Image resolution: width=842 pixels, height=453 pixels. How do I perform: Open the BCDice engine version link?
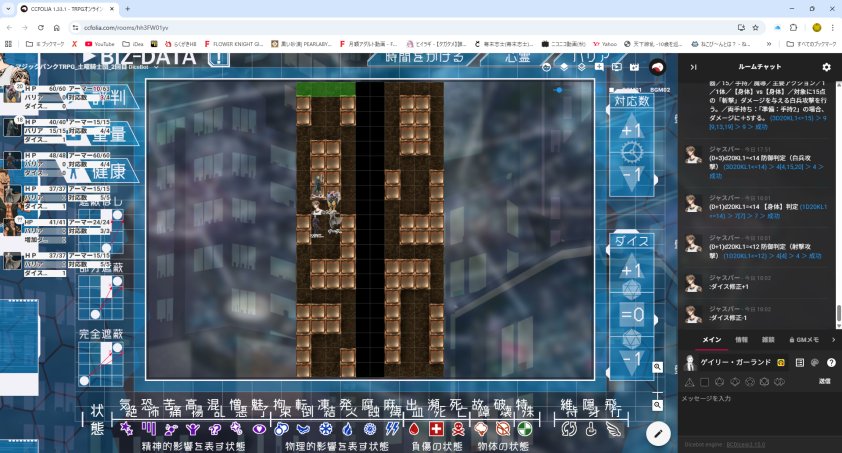[745, 444]
